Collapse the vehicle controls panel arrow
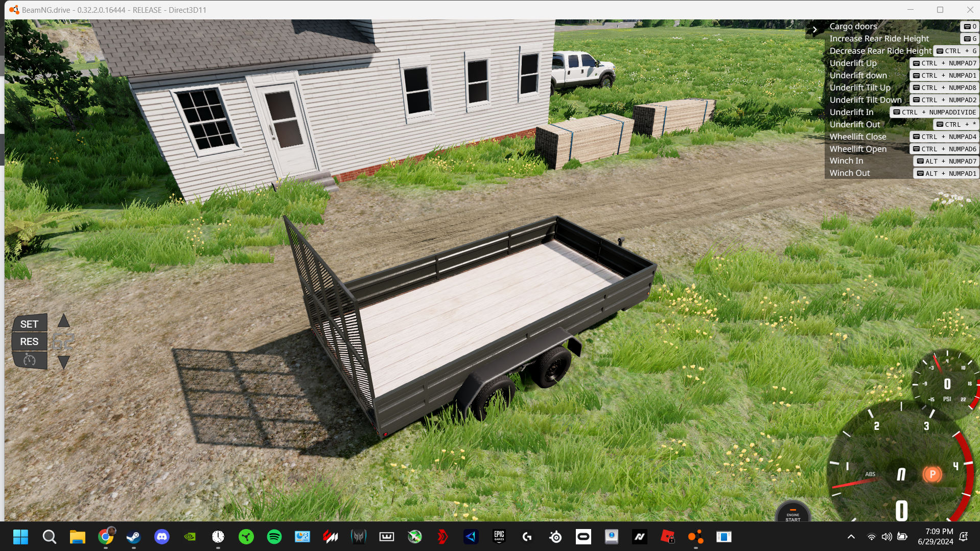980x551 pixels. [814, 30]
